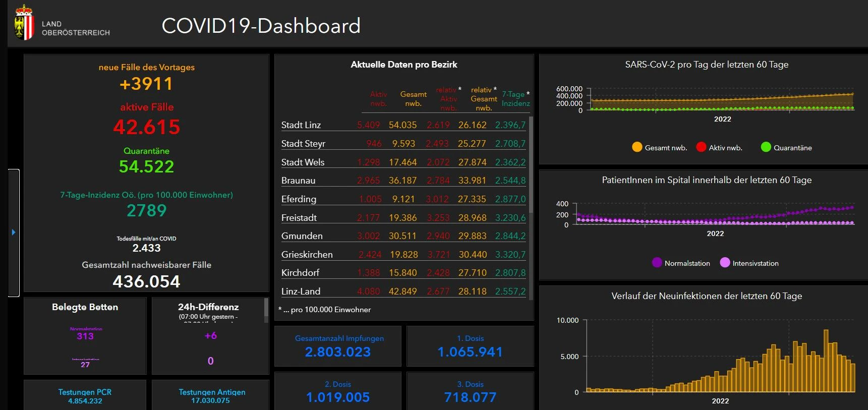Viewport: 868px width, 410px height.
Task: Click the Quarantäne value 54.522
Action: [x=146, y=167]
